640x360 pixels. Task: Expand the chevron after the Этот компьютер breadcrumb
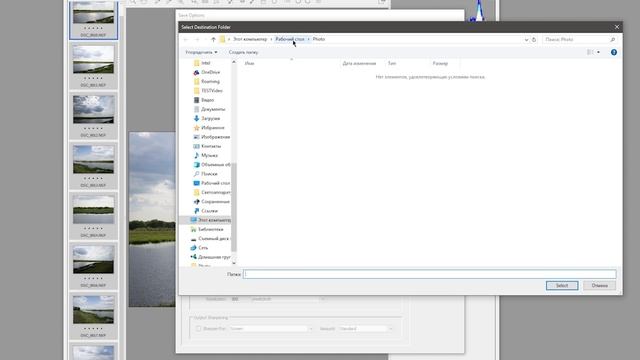pos(271,39)
